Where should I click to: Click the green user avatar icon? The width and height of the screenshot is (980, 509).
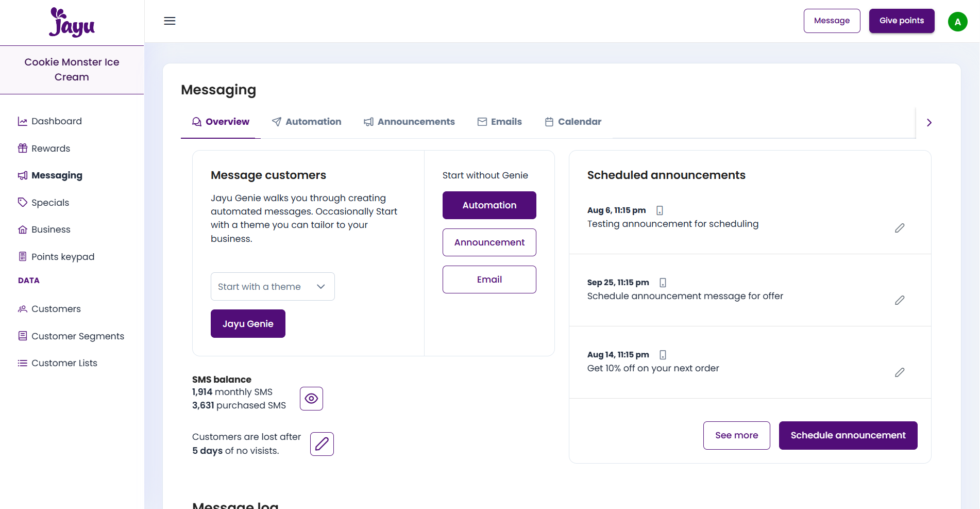(x=957, y=22)
